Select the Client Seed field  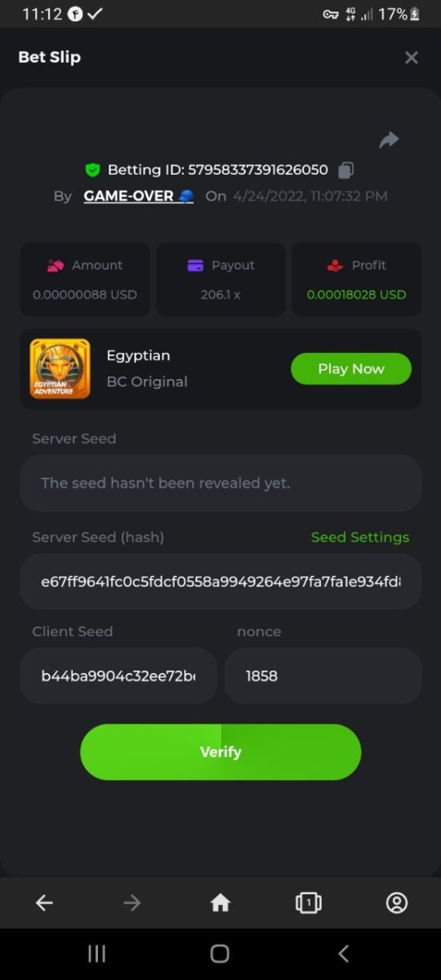[118, 676]
